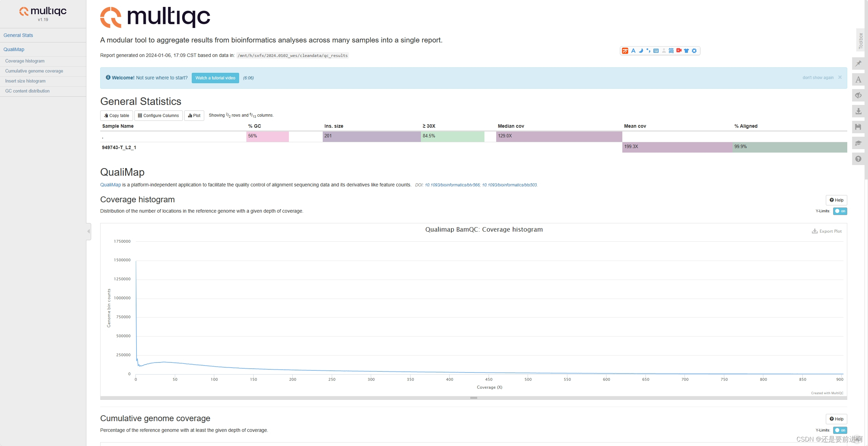Click the IME user account icon
The width and height of the screenshot is (868, 446).
(x=664, y=51)
